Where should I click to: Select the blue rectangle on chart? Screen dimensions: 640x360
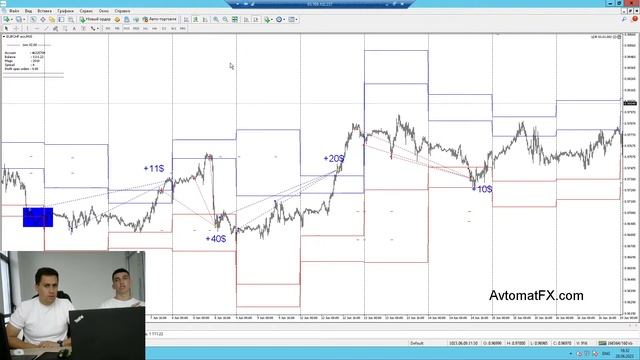(38, 217)
